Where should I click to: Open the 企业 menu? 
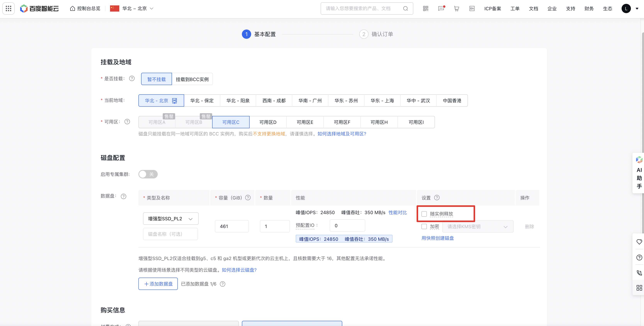tap(552, 8)
